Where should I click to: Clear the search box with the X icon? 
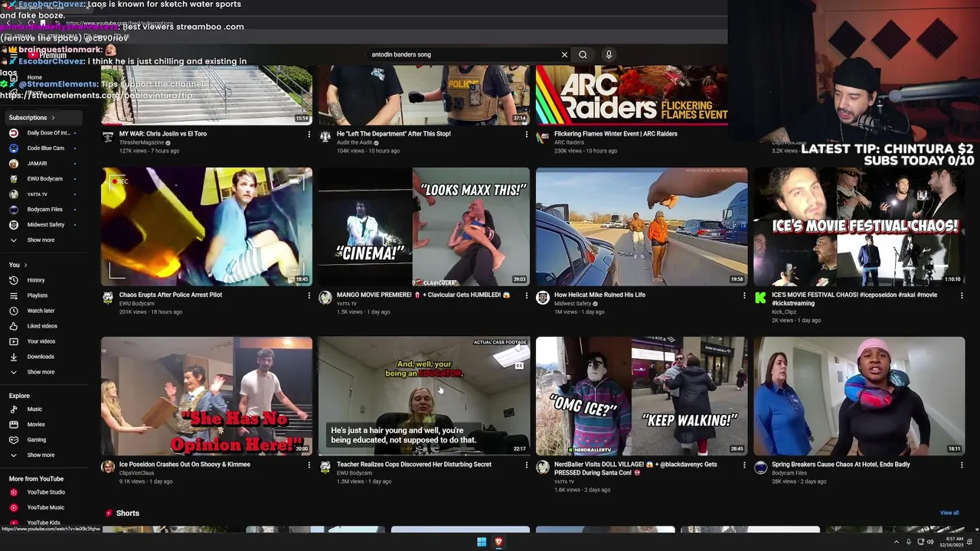click(x=564, y=54)
